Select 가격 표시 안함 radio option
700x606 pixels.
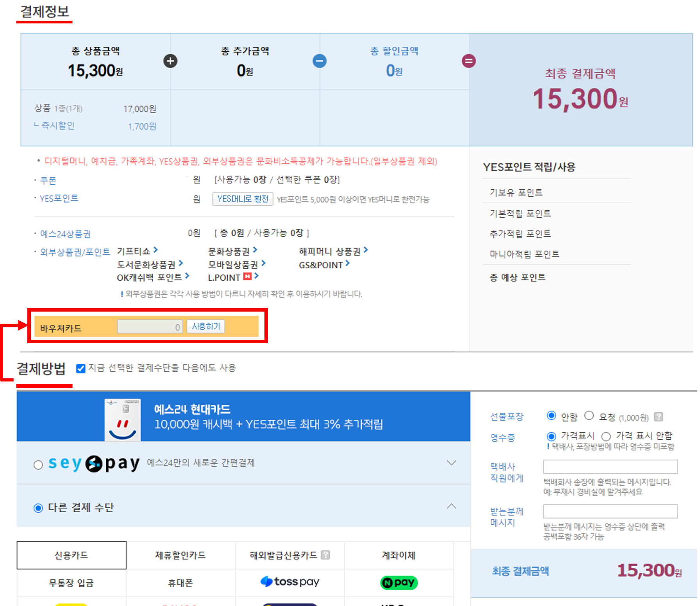coord(606,436)
